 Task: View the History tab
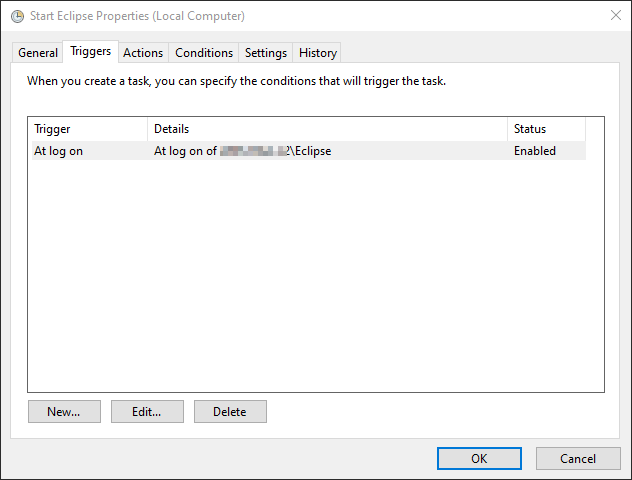point(318,53)
